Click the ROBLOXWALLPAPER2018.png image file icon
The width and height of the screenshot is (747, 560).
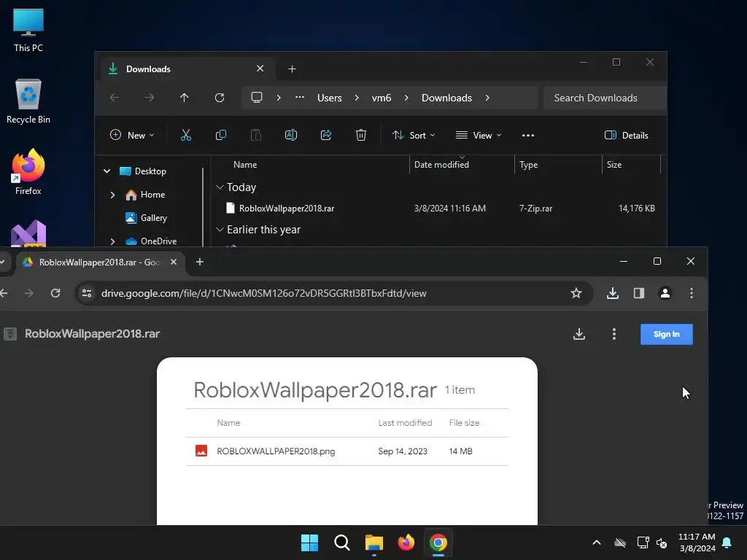(x=201, y=451)
